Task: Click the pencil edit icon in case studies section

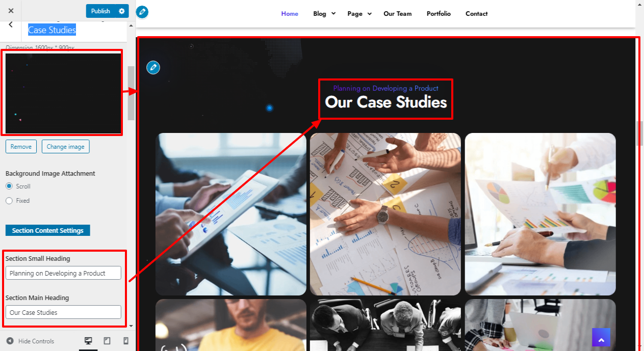Action: pyautogui.click(x=153, y=67)
